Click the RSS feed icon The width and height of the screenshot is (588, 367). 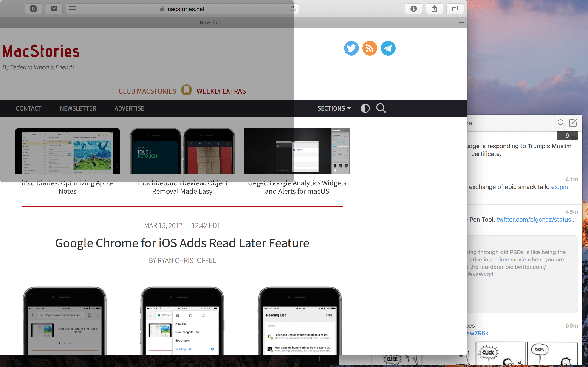pyautogui.click(x=369, y=47)
